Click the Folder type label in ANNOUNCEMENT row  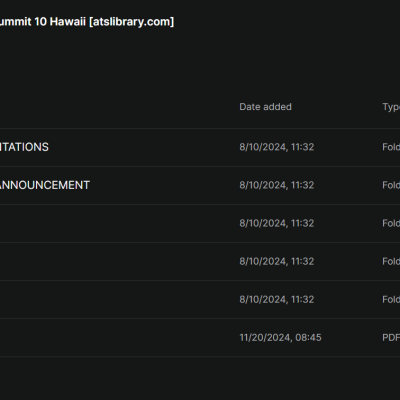pos(391,185)
